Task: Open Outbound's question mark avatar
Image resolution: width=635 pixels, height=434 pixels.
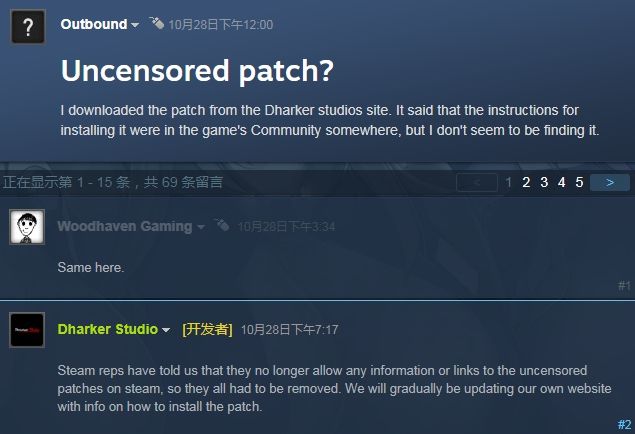Action: click(x=28, y=27)
